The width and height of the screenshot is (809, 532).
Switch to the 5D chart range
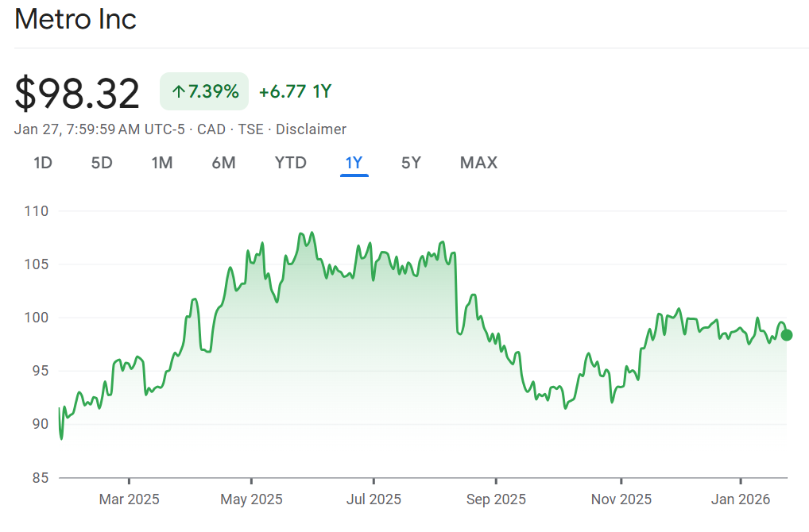click(102, 163)
